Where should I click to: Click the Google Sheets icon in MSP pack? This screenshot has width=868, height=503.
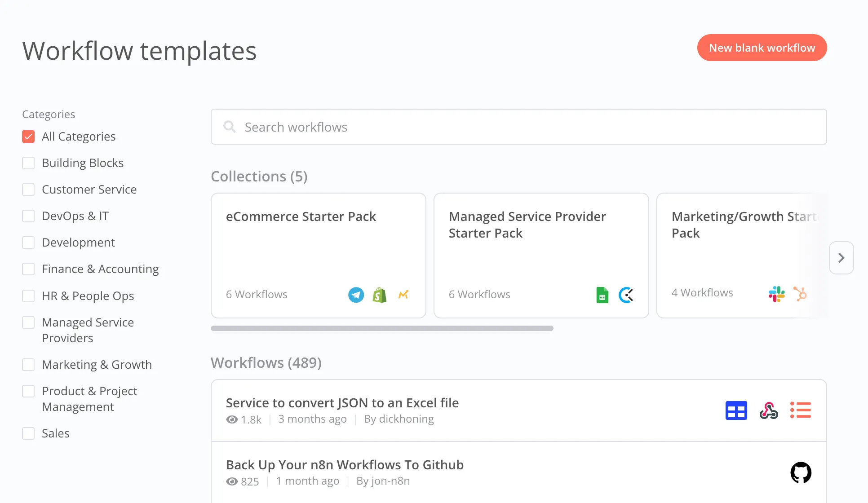(602, 295)
